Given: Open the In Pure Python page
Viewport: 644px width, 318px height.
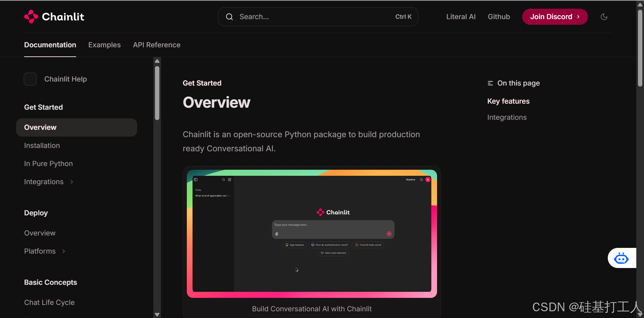Looking at the screenshot, I should tap(48, 164).
